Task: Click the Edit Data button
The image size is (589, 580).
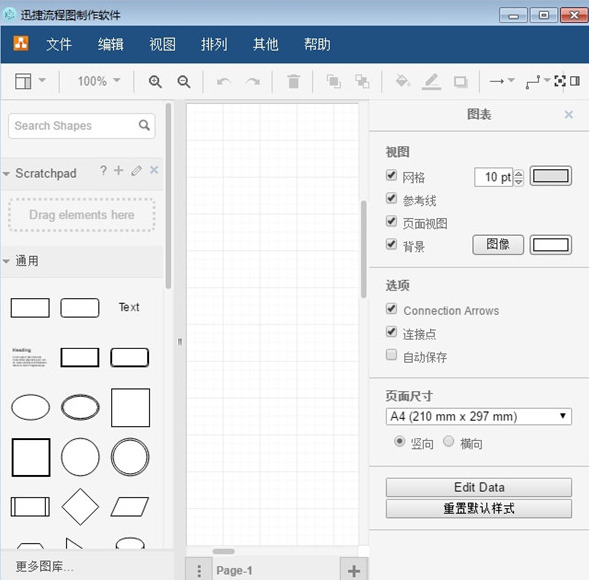Action: (479, 487)
